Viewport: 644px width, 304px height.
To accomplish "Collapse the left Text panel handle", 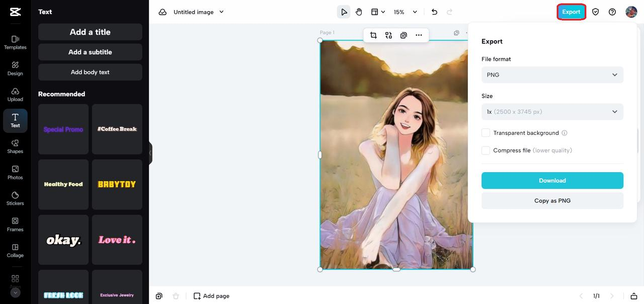I will (x=150, y=154).
